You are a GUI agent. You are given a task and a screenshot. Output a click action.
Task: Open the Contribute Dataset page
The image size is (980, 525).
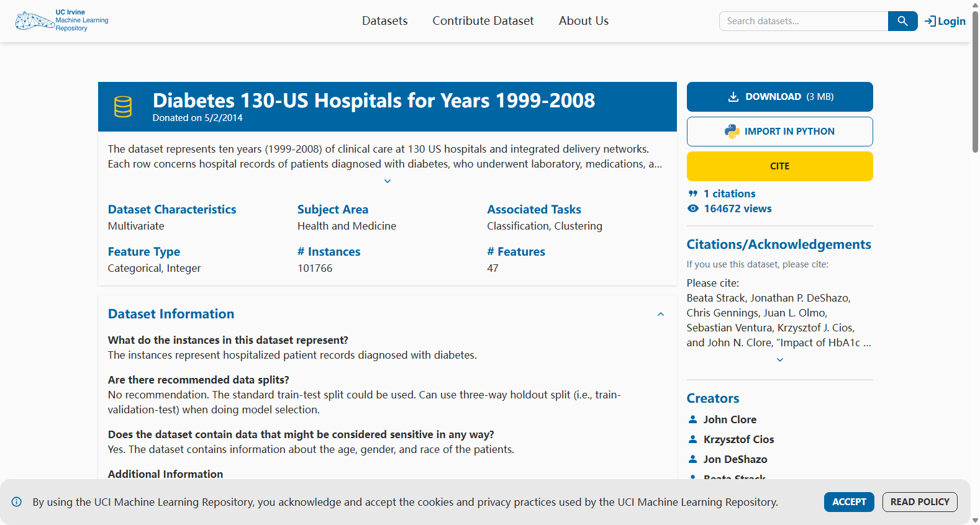click(x=483, y=21)
